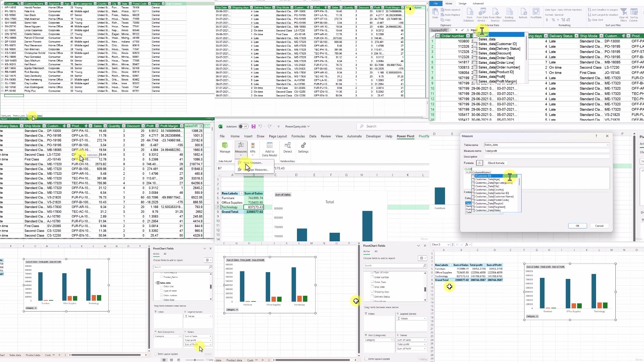Open the Developer ribbon tab
644x362 pixels.
click(x=374, y=136)
